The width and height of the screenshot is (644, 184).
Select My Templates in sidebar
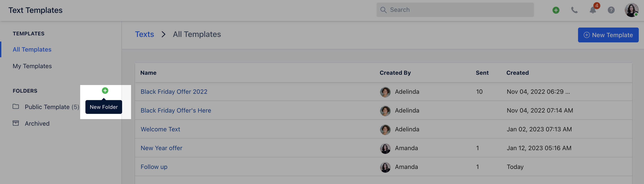point(32,66)
